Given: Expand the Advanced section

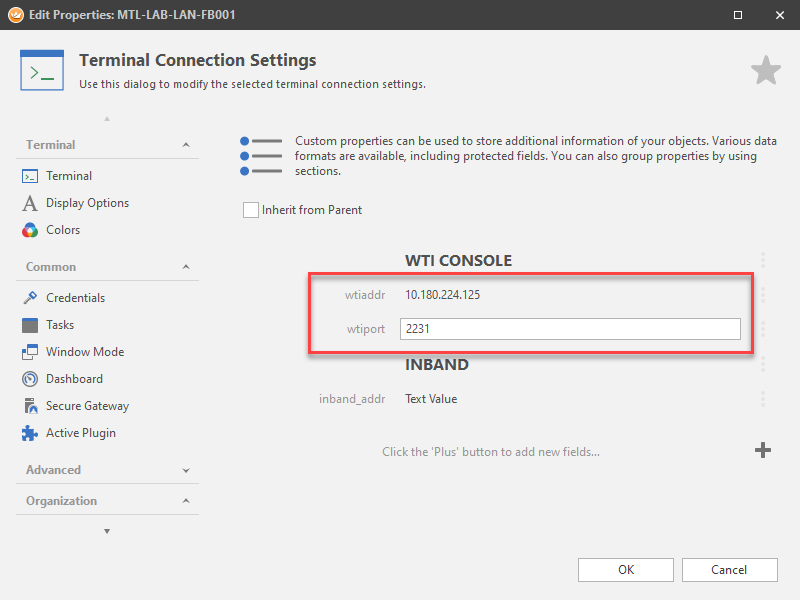Looking at the screenshot, I should 186,470.
